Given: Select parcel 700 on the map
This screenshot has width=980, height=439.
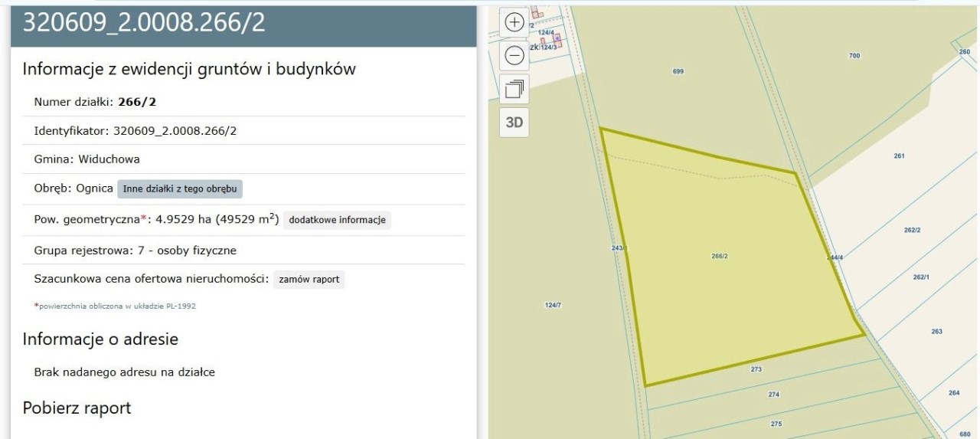Looking at the screenshot, I should click(x=854, y=56).
